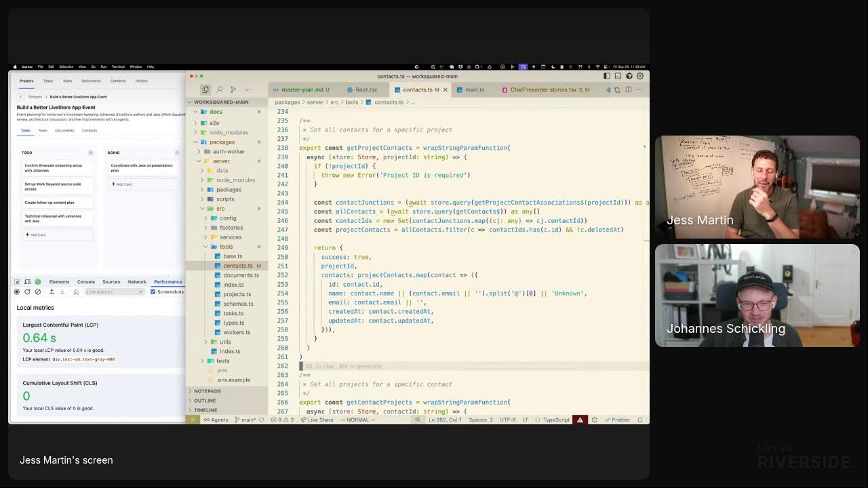The width and height of the screenshot is (868, 488).
Task: Open the Search view in Cursor sidebar
Action: tap(219, 89)
